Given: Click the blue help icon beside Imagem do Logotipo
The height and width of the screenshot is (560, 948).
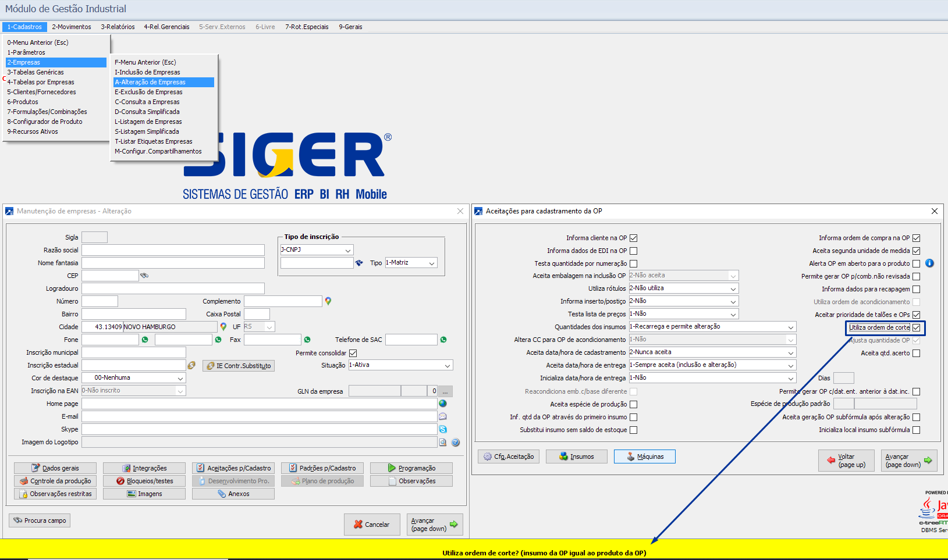Looking at the screenshot, I should click(456, 442).
